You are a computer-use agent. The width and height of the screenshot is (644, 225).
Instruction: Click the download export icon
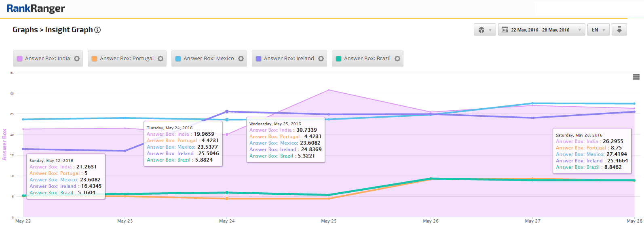click(619, 30)
